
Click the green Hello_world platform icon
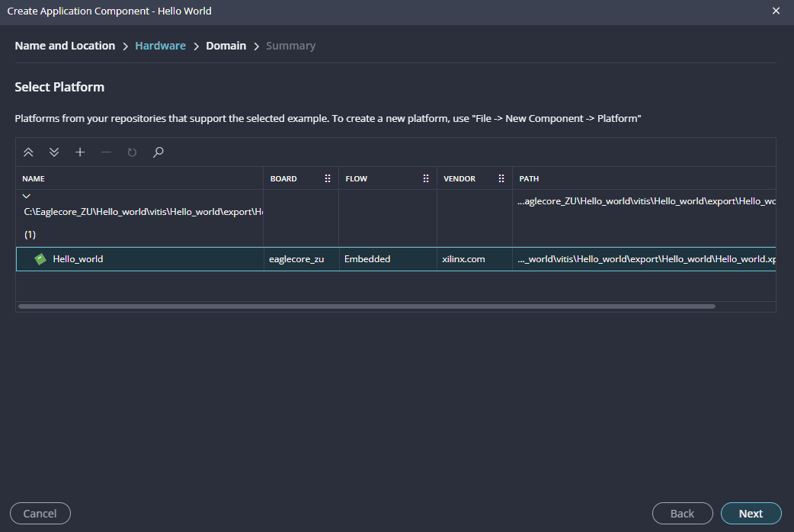click(40, 259)
